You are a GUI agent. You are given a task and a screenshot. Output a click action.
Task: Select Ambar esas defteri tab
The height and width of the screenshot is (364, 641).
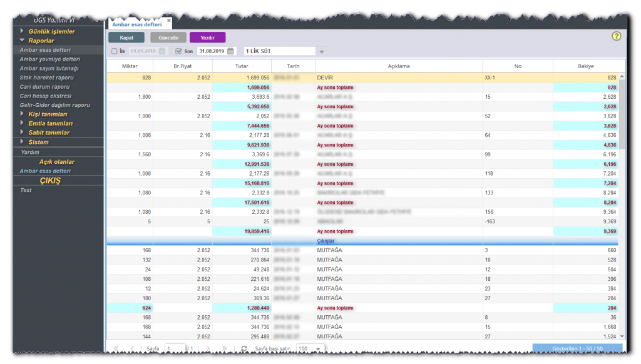[x=137, y=24]
